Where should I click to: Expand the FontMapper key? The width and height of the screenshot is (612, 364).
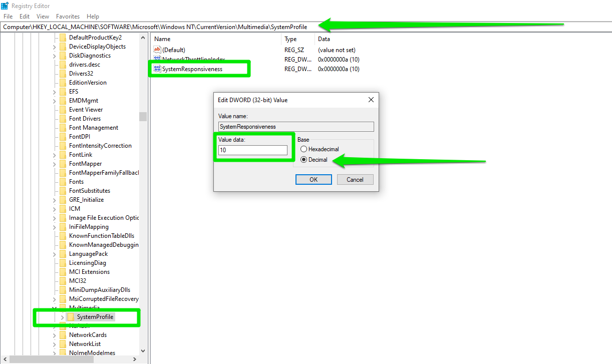click(55, 164)
